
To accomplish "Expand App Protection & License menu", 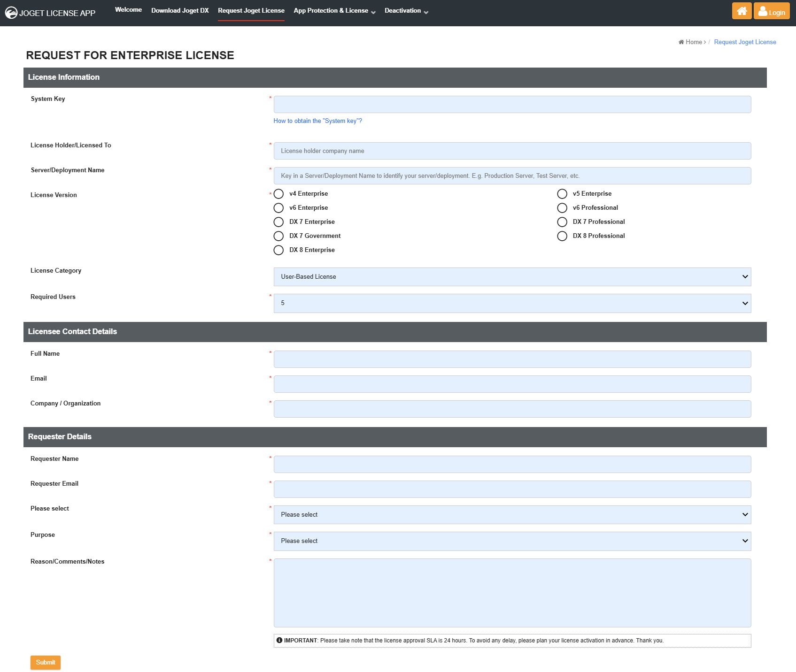I will click(x=334, y=11).
